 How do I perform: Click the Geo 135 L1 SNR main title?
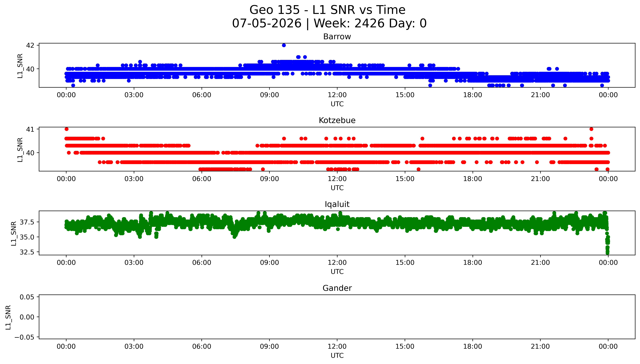pyautogui.click(x=327, y=10)
